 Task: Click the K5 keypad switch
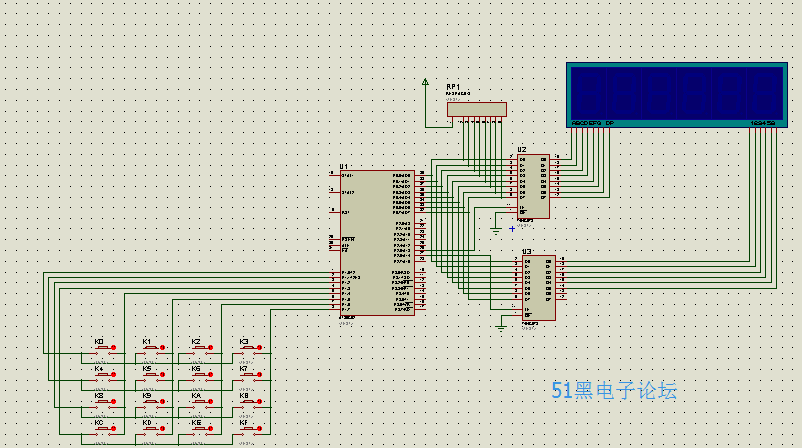tap(151, 376)
